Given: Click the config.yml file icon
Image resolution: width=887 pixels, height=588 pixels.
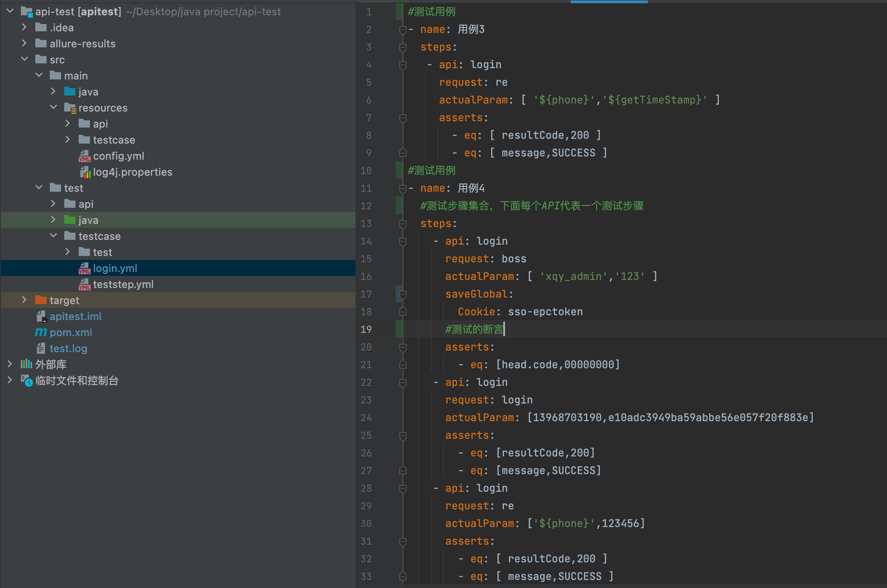Looking at the screenshot, I should (x=85, y=156).
